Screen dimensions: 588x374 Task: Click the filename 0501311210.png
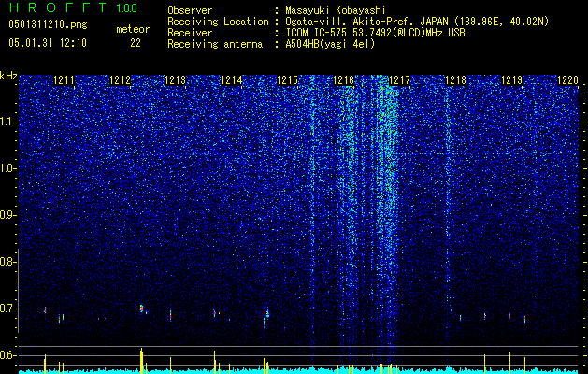click(48, 25)
